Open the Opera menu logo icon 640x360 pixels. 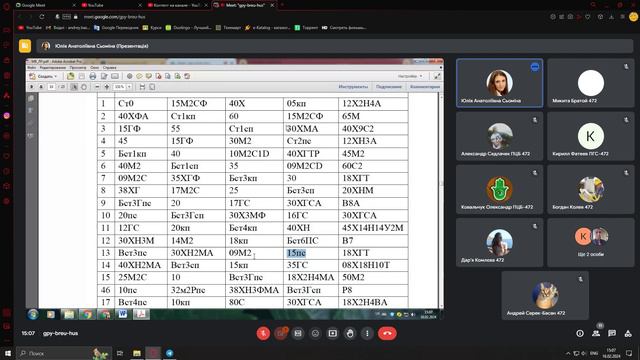(6, 6)
